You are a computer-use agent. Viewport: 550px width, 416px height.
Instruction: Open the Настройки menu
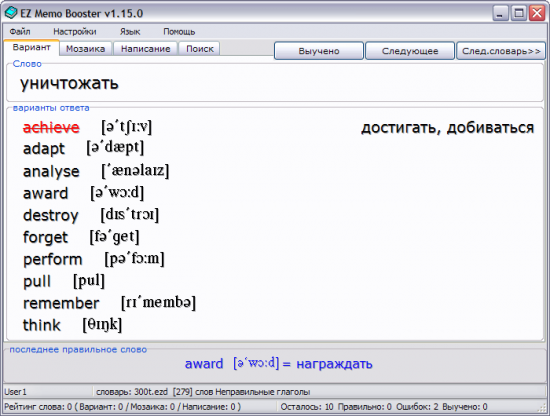(x=75, y=32)
